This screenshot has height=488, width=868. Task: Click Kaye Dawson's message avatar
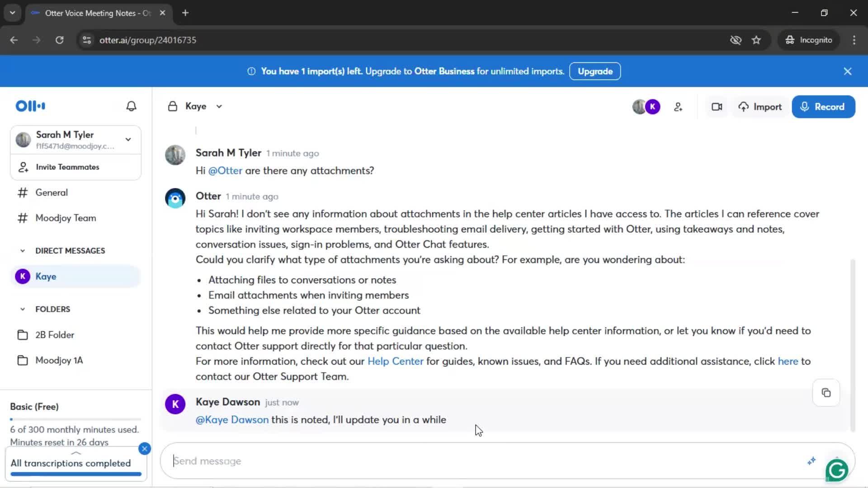pos(175,404)
